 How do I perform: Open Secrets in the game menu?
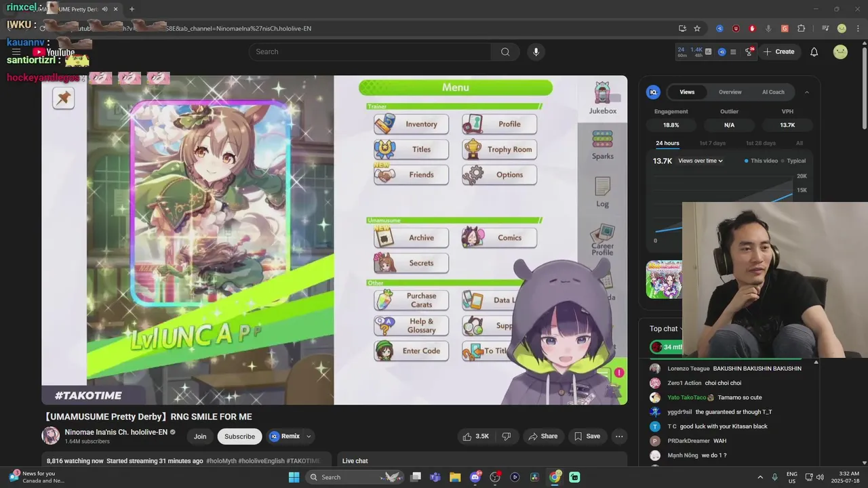(411, 263)
